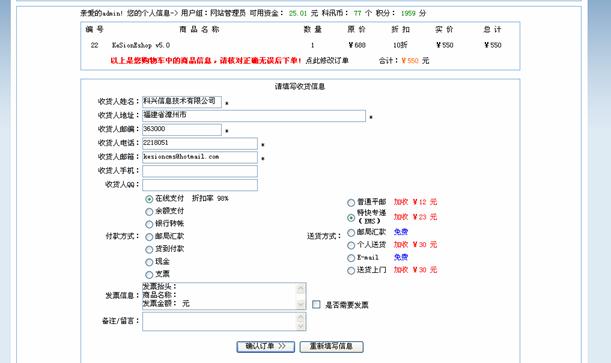Click the empty 收货人手机 field
This screenshot has width=611, height=363.
200,171
